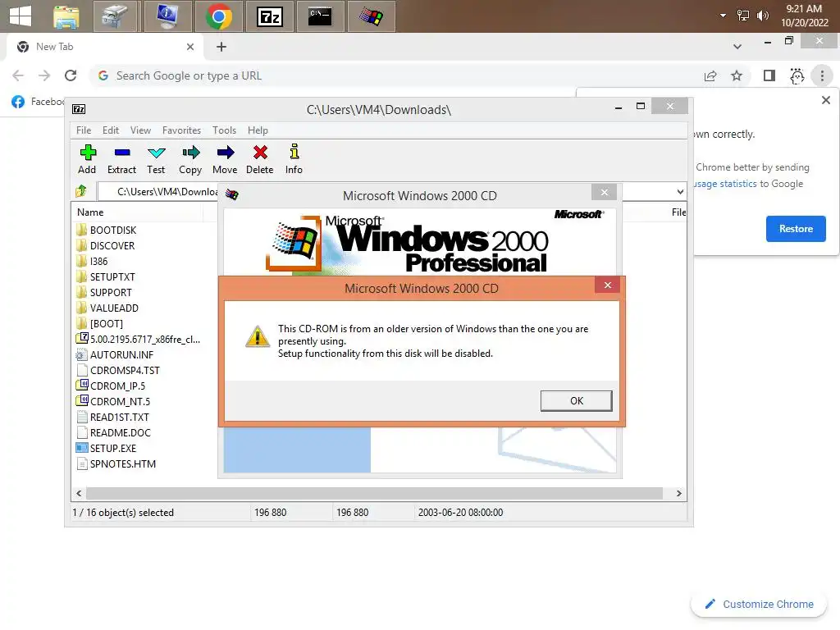The height and width of the screenshot is (630, 840).
Task: Click the 7-Zip taskbar icon
Action: pyautogui.click(x=269, y=16)
